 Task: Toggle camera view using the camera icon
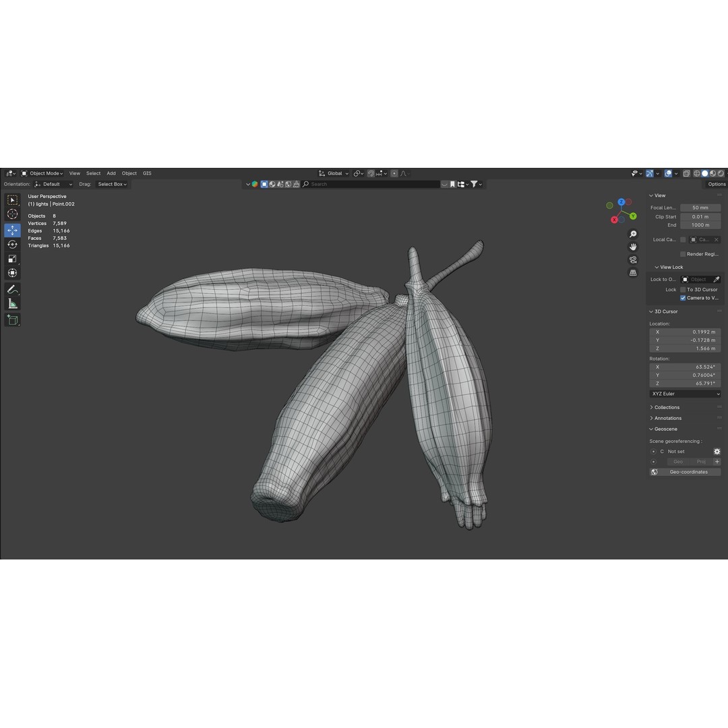(x=634, y=260)
